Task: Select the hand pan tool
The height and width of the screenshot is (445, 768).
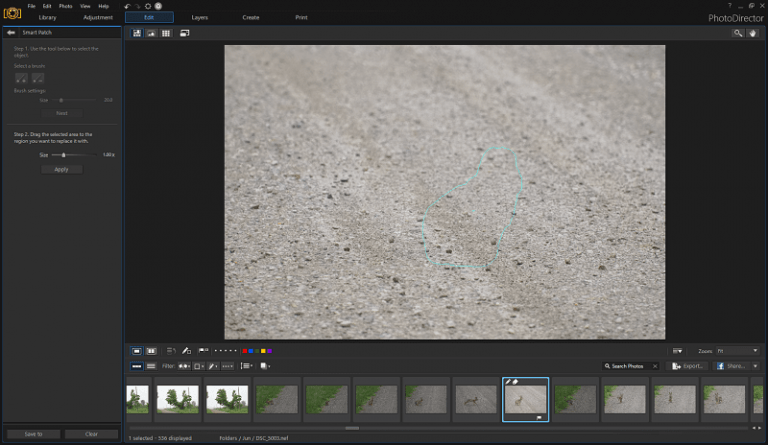Action: [752, 33]
